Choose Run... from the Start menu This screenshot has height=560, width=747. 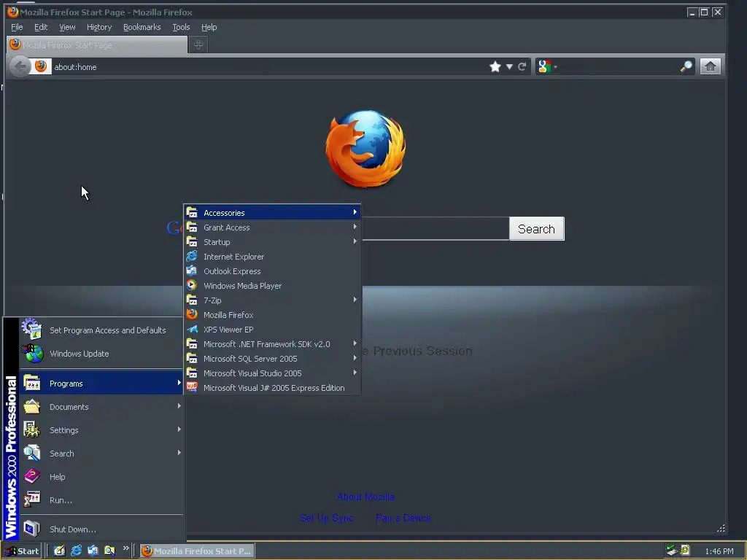click(101, 500)
